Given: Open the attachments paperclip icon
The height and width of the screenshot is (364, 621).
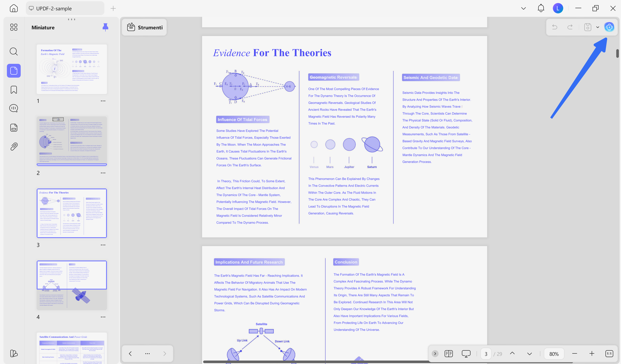Looking at the screenshot, I should (14, 146).
